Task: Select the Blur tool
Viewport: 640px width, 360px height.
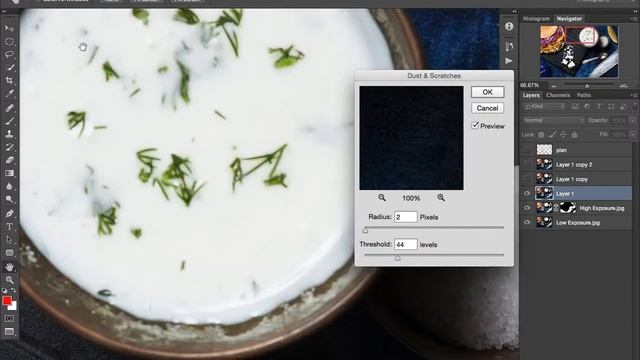Action: pos(9,186)
